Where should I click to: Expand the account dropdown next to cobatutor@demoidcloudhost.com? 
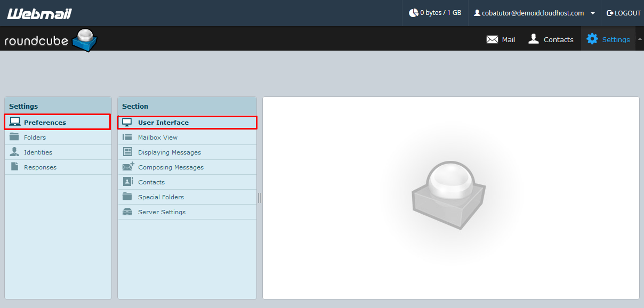(x=592, y=13)
